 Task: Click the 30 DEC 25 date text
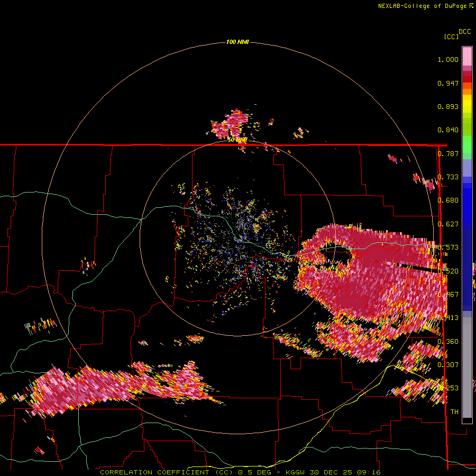(331, 472)
